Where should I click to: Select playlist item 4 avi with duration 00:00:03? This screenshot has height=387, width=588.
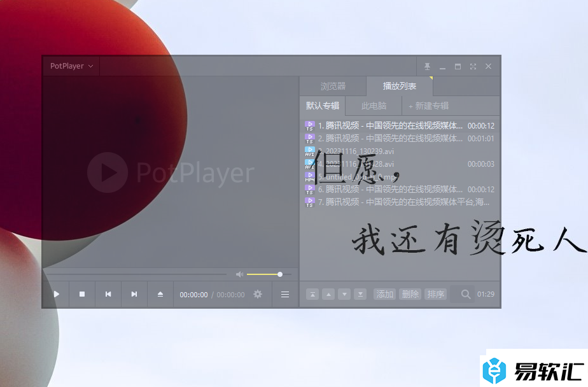click(x=400, y=164)
